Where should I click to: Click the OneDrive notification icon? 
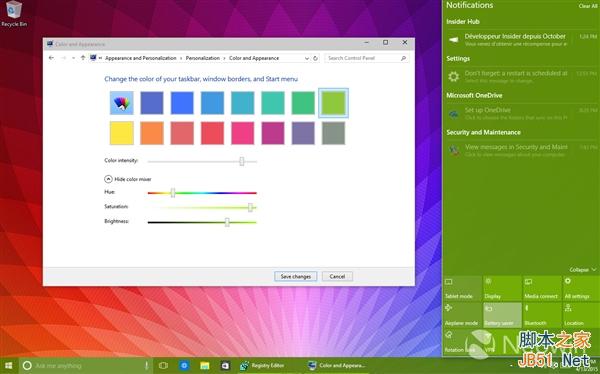coord(454,114)
